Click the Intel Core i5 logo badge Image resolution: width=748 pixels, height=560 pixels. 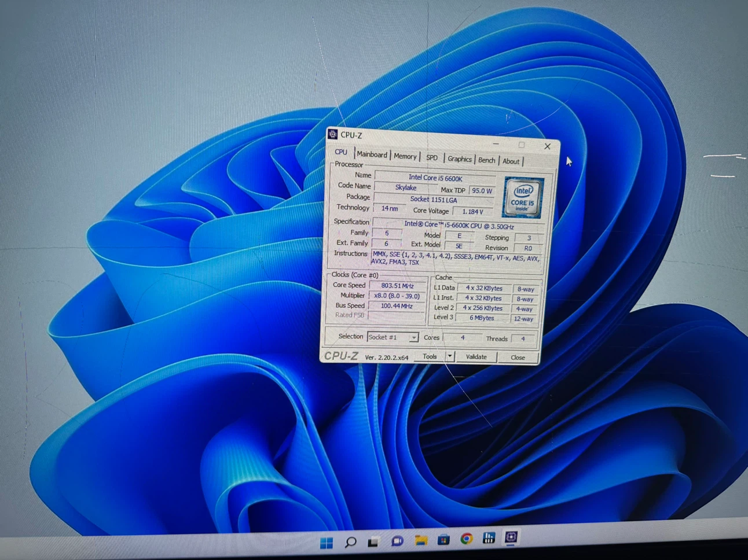(x=523, y=198)
